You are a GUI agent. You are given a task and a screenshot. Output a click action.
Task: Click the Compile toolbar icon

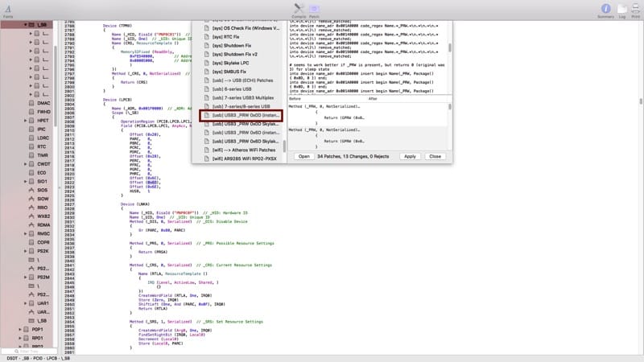299,8
